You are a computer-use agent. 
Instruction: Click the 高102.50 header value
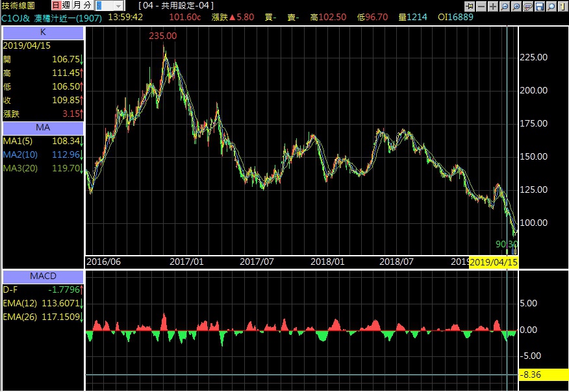tap(328, 17)
